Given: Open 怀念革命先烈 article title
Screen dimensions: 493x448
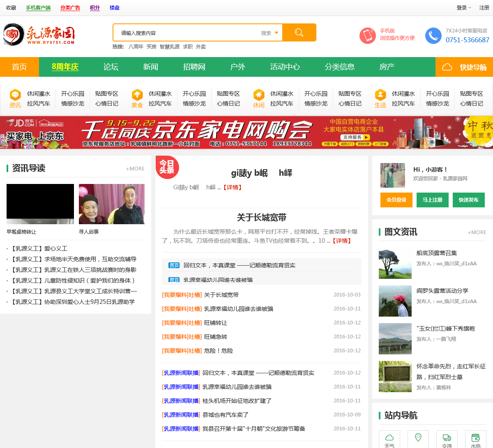Looking at the screenshot, I should point(451,371).
